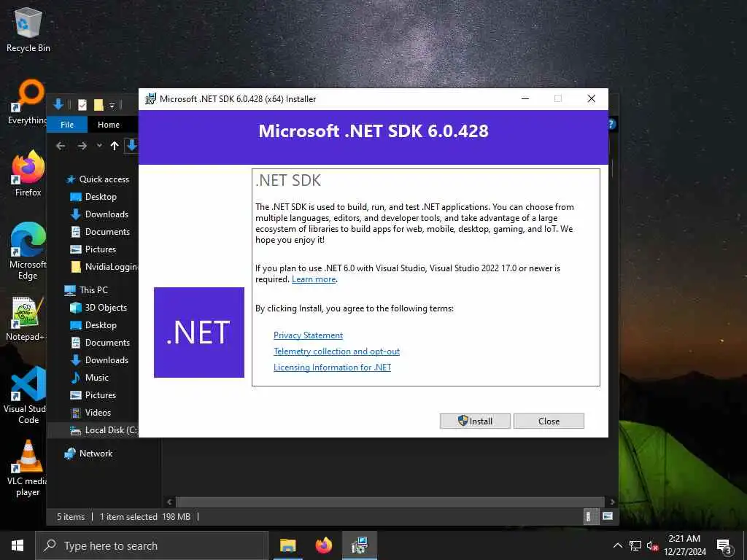Click the horizontal scrollbar in File Explorer
747x560 pixels.
pyautogui.click(x=391, y=502)
